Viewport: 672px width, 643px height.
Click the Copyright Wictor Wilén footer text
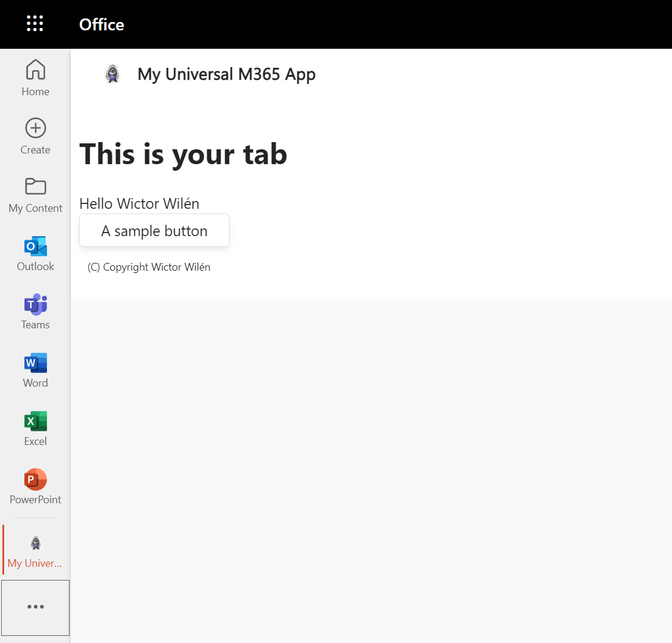[149, 267]
